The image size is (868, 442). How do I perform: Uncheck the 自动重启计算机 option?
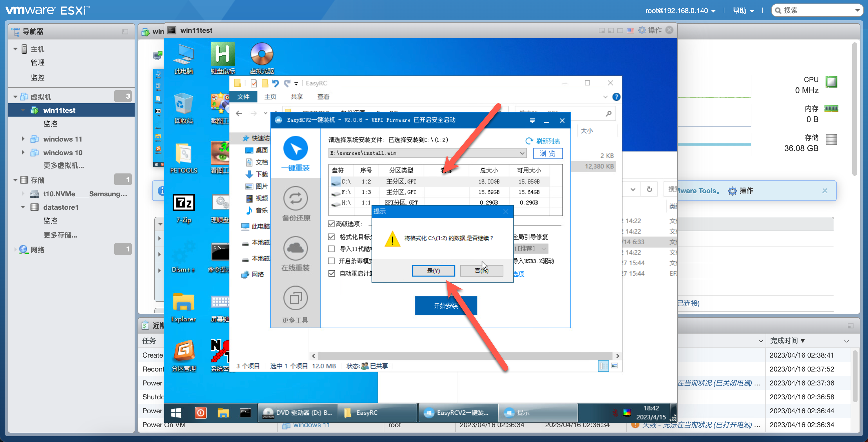[x=331, y=273]
